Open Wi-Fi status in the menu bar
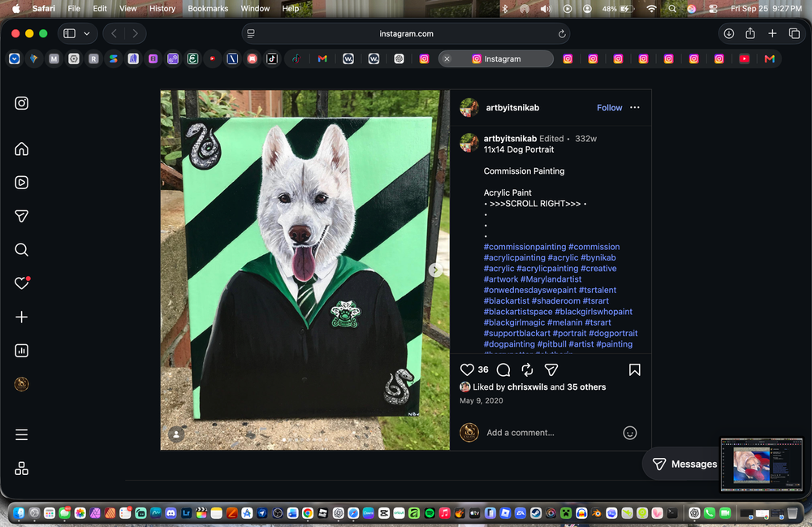Viewport: 812px width, 527px height. pos(651,8)
